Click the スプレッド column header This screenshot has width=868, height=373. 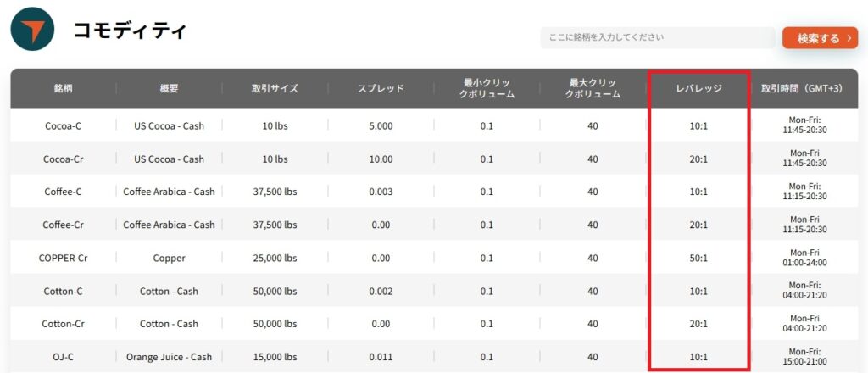click(x=381, y=88)
